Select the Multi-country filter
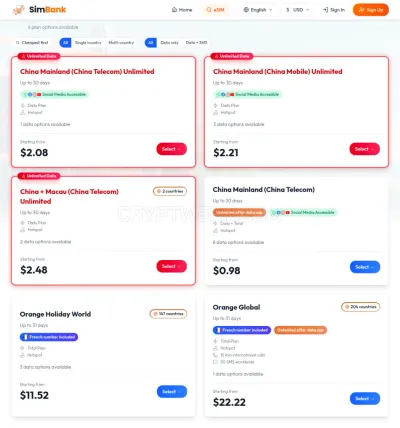 point(121,42)
